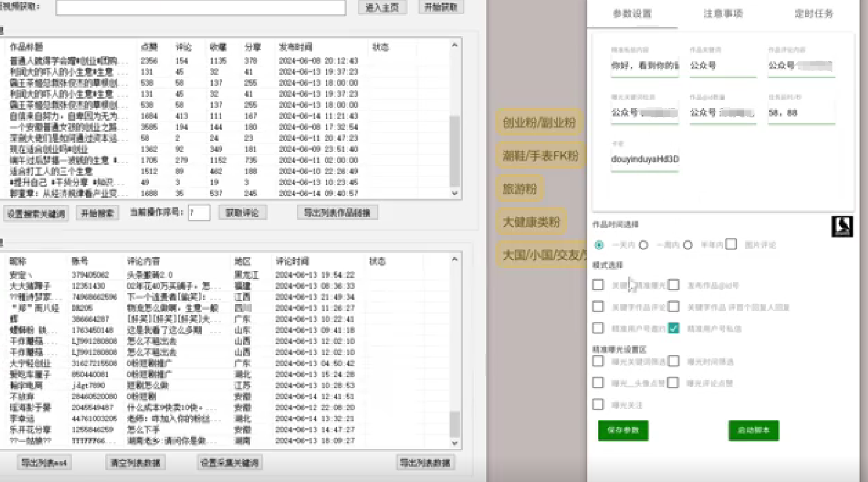868x482 pixels.
Task: Click the 设置采集关键词 button
Action: click(230, 462)
